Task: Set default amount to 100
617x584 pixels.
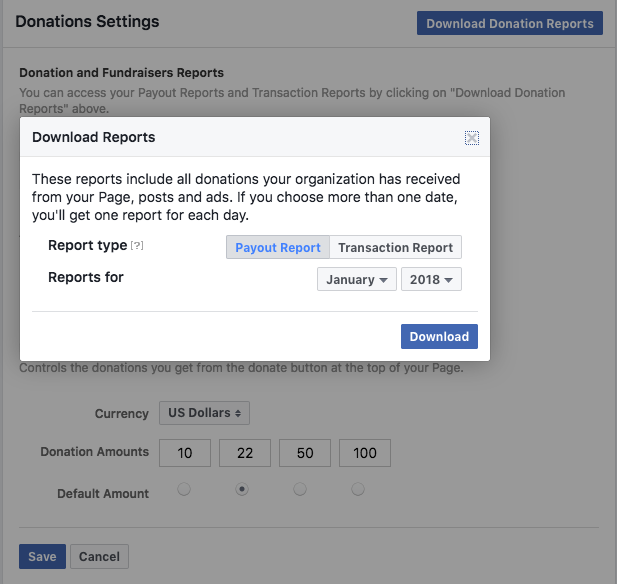Action: [358, 490]
